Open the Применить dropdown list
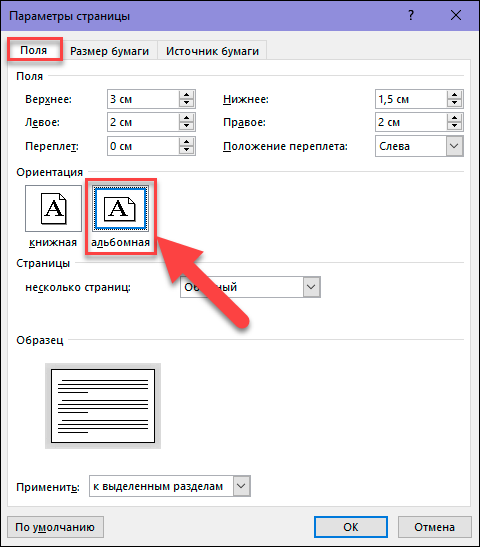The height and width of the screenshot is (547, 480). 170,486
